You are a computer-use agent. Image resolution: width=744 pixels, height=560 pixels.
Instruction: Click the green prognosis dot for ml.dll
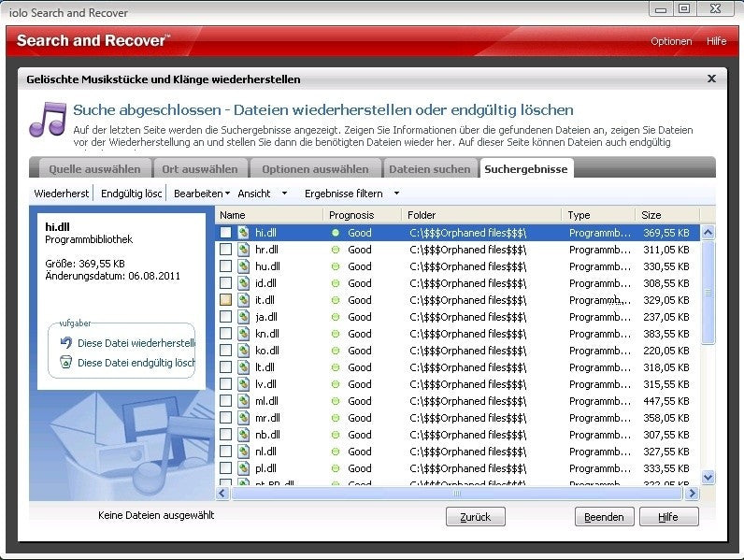coord(336,401)
